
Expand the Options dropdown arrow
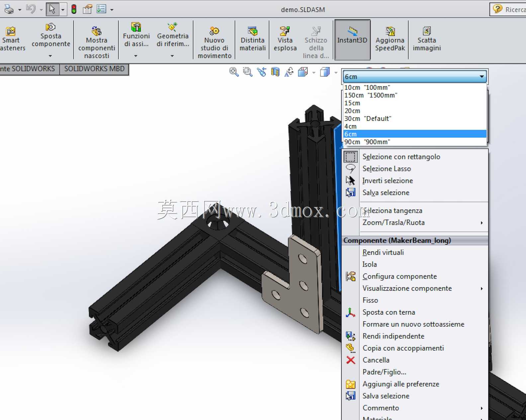[x=112, y=10]
